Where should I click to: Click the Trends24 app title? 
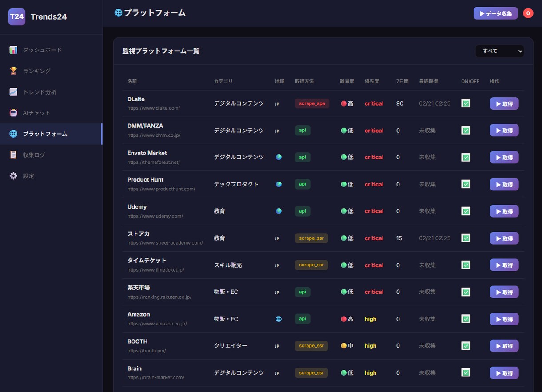49,17
